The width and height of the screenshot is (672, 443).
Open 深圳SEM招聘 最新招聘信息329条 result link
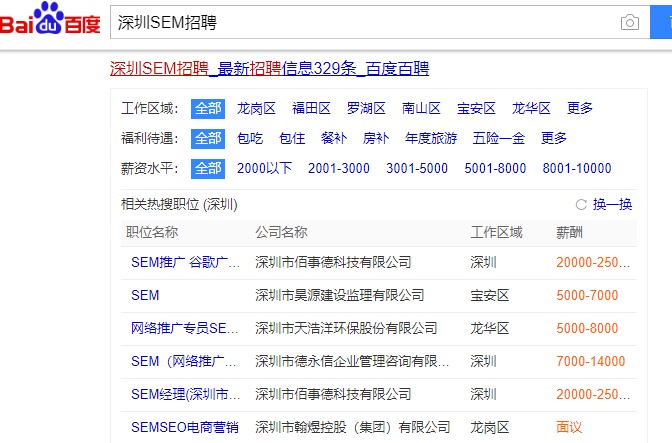tap(270, 69)
